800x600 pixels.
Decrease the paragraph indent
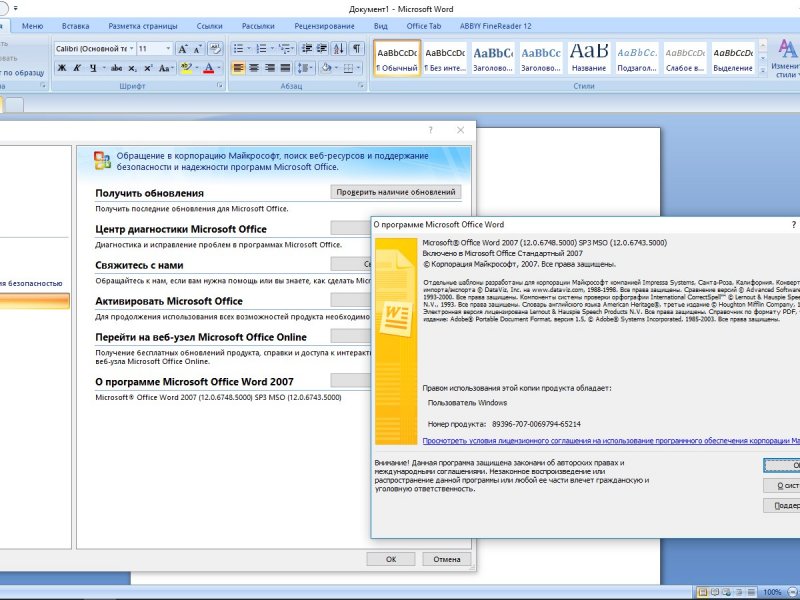click(x=307, y=49)
